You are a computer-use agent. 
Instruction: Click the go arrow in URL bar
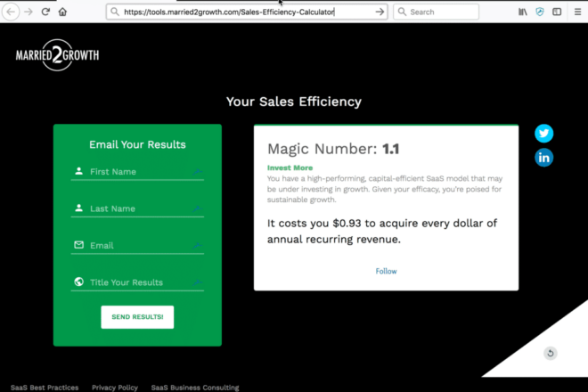coord(380,12)
